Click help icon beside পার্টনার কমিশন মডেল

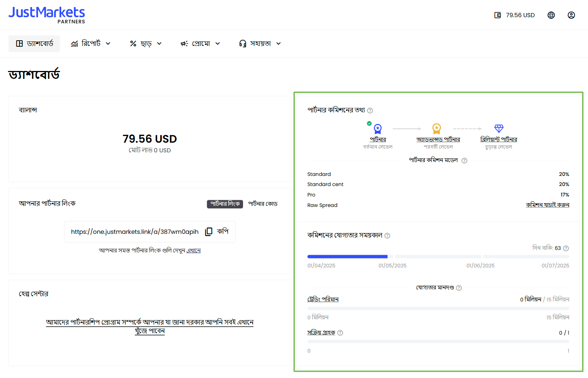pos(464,161)
